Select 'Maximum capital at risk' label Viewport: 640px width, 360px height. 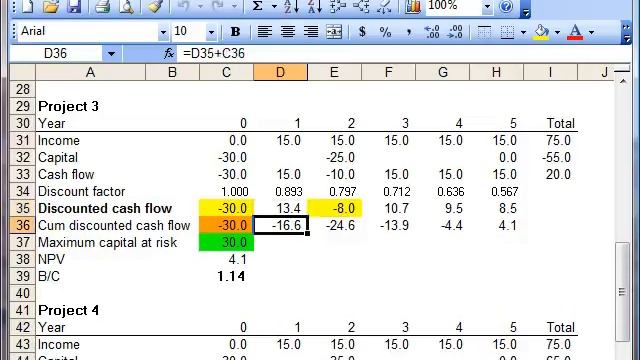[107, 242]
